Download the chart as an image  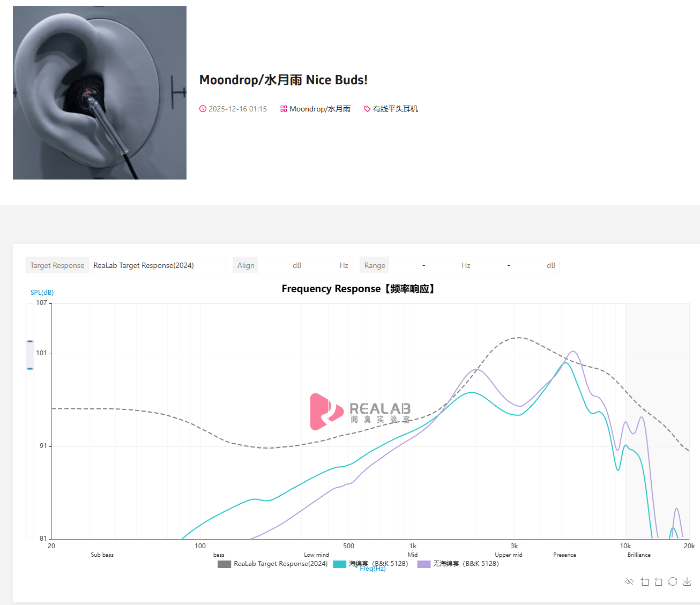click(x=687, y=581)
